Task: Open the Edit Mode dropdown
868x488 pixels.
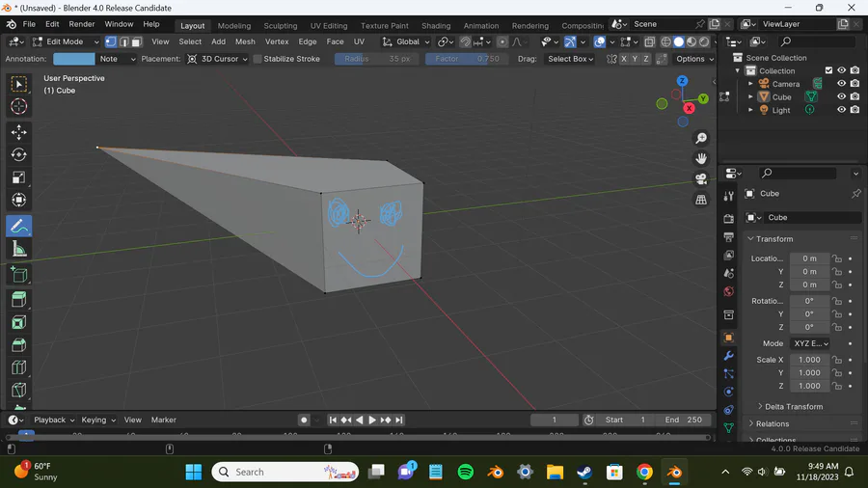Action: 66,41
